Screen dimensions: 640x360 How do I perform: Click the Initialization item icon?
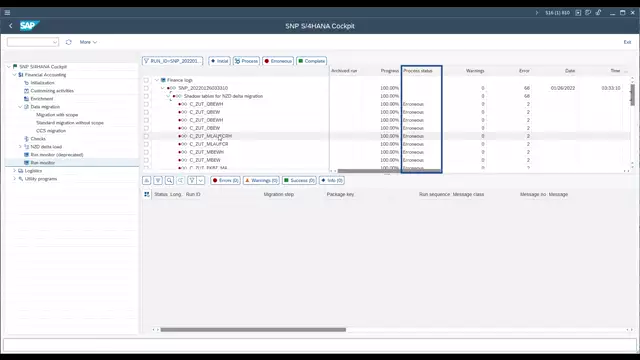coord(27,83)
